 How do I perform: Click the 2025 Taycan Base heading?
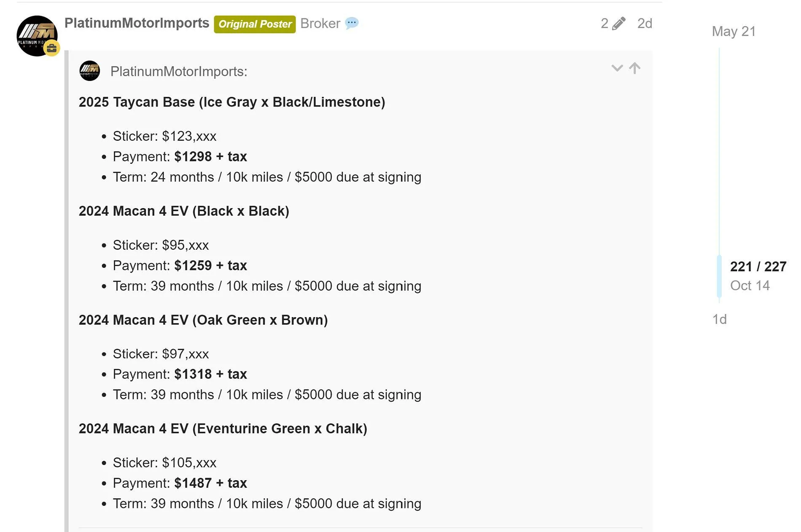[232, 102]
